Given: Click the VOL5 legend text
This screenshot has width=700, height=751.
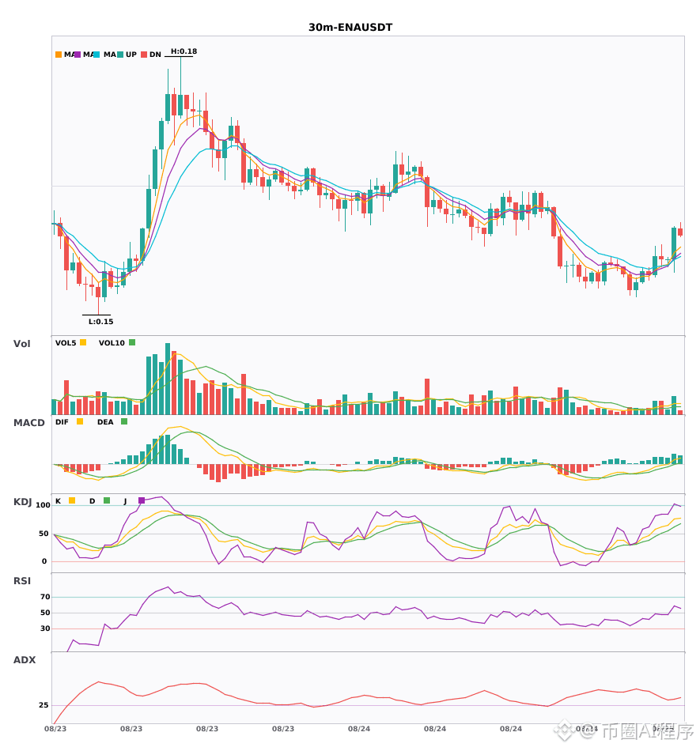Looking at the screenshot, I should pos(66,343).
